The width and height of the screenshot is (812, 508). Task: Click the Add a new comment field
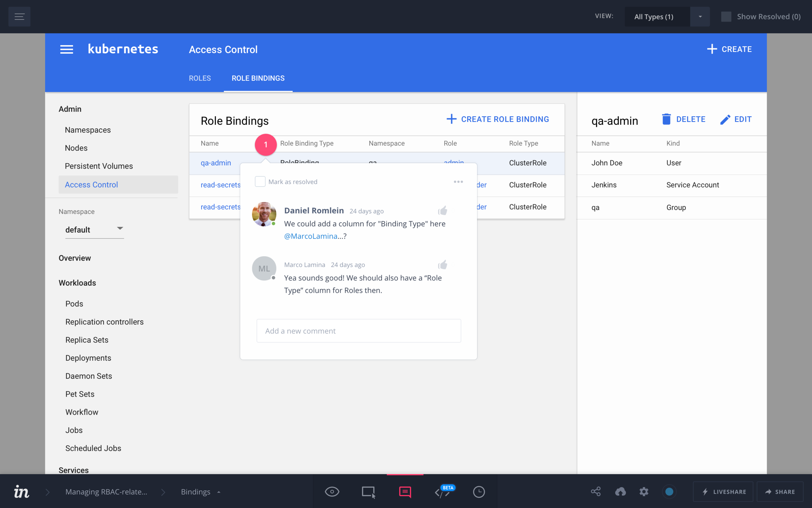pos(359,331)
